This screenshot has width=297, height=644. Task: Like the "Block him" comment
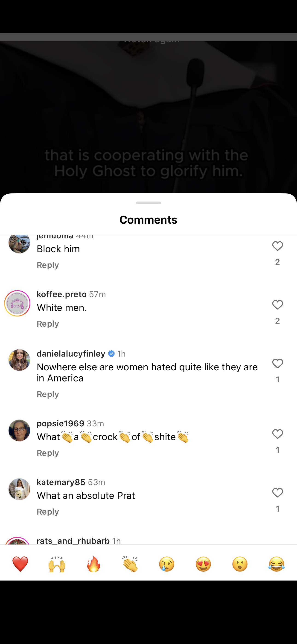(277, 246)
